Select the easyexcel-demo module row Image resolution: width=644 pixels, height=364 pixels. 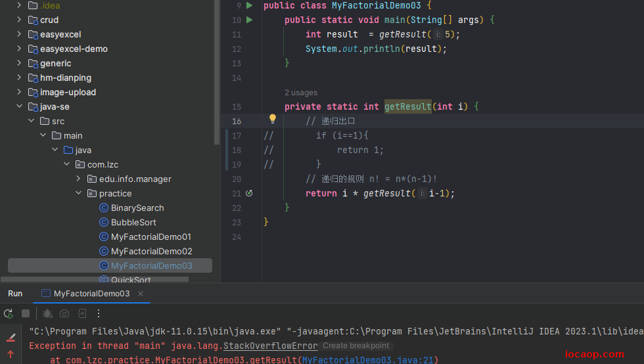pyautogui.click(x=110, y=49)
